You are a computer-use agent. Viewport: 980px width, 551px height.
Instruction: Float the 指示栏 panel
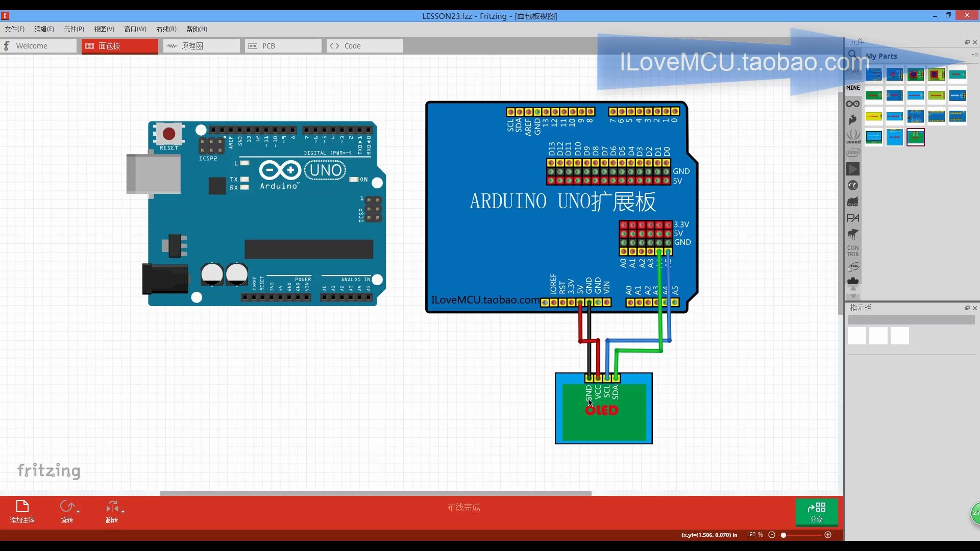tap(966, 308)
